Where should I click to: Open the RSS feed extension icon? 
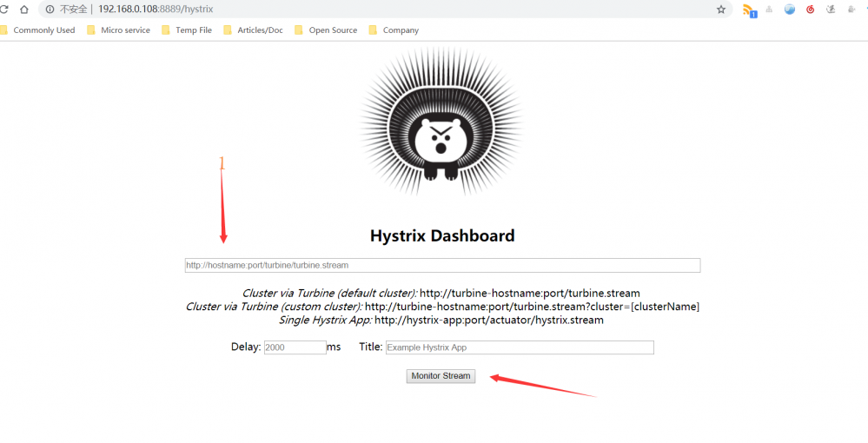tap(749, 10)
